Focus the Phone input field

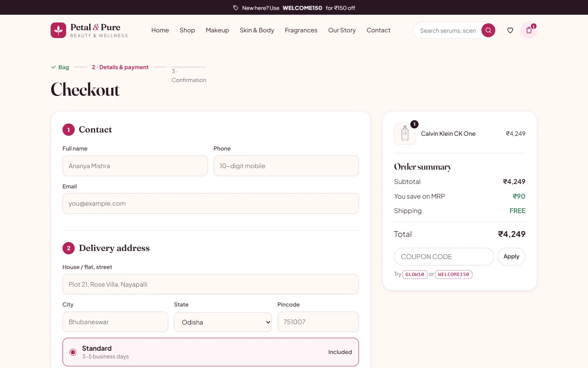(286, 166)
